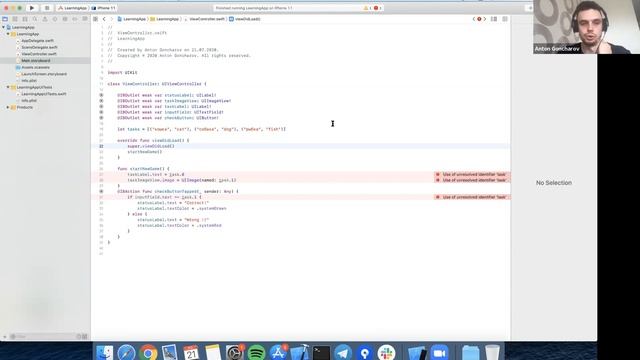This screenshot has width=640, height=360.
Task: Open the Test navigator
Action: point(55,19)
